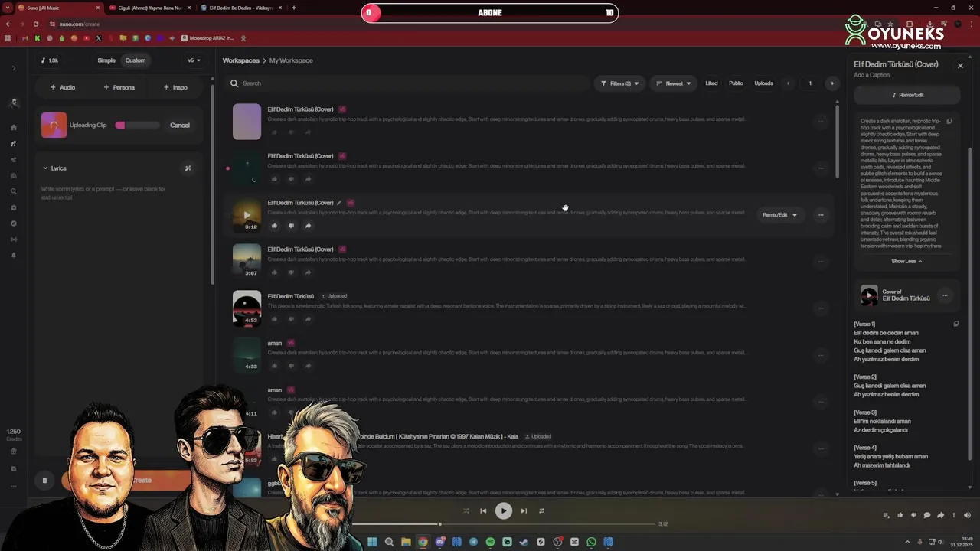Click the + Inspo button
This screenshot has width=980, height=551.
coord(175,87)
